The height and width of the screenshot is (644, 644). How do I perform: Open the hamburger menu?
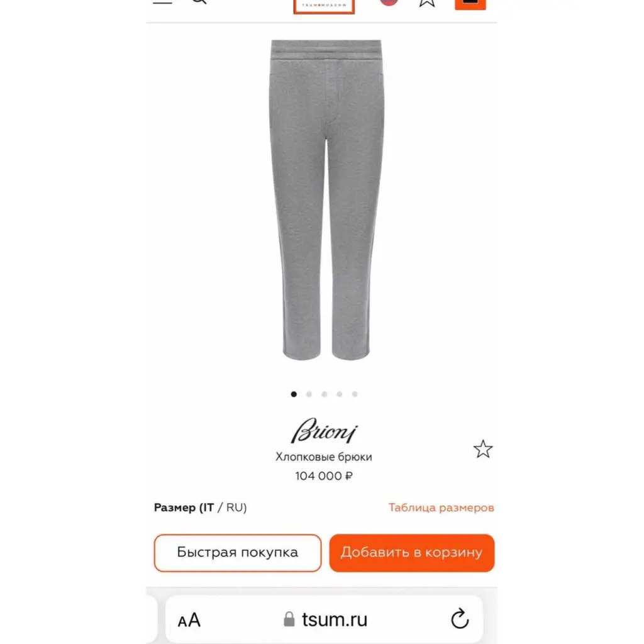click(x=163, y=2)
